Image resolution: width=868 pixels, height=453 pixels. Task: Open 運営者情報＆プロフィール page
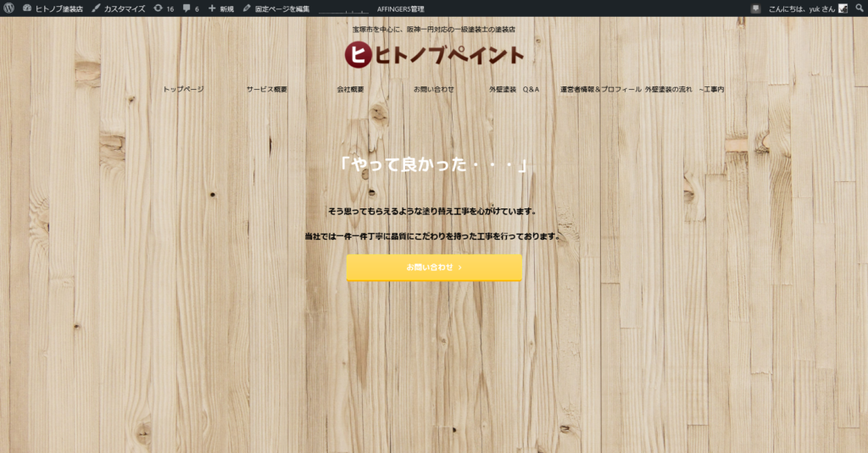point(600,89)
